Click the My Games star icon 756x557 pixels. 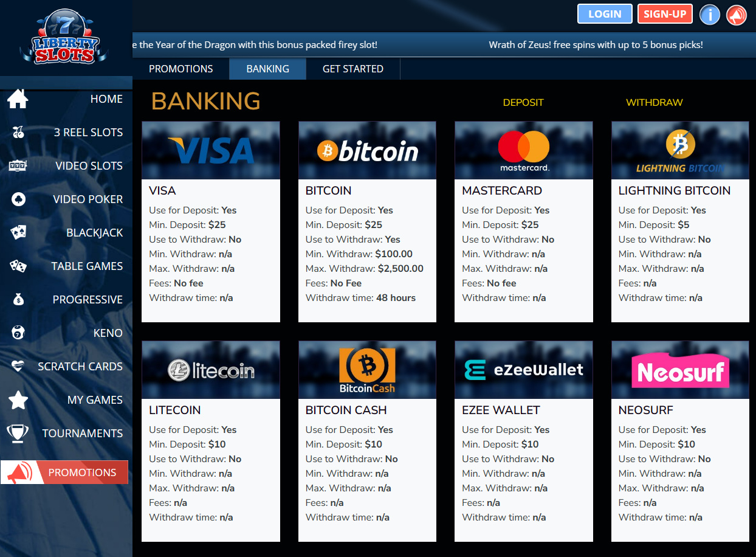click(x=18, y=400)
